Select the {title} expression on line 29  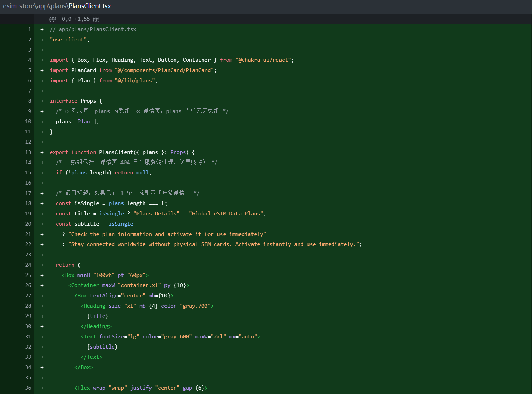(98, 316)
